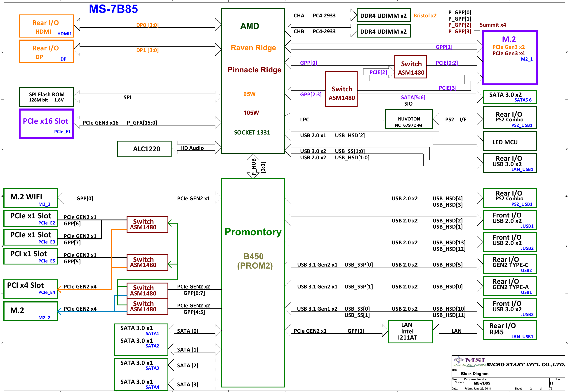Click the P_GFX[15:0] signal label
The image size is (568, 392).
pyautogui.click(x=142, y=123)
